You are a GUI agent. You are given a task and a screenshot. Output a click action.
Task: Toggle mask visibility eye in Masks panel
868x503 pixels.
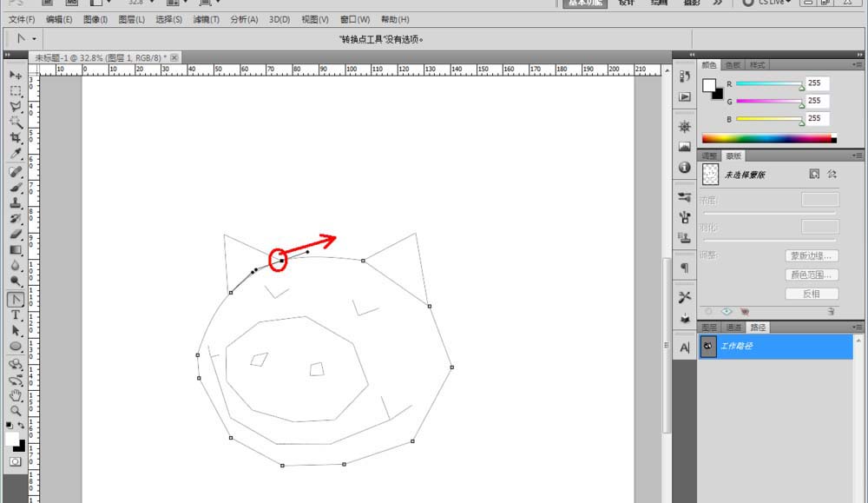[727, 311]
